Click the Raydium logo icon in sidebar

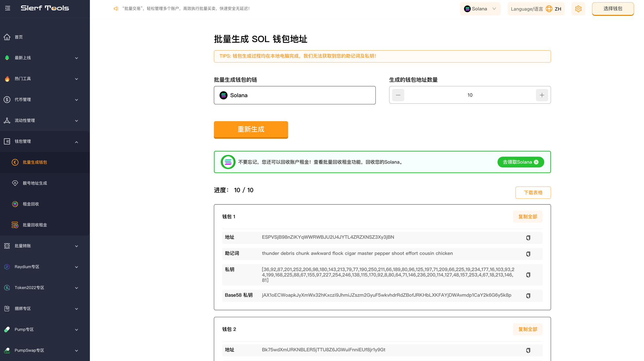pyautogui.click(x=7, y=267)
